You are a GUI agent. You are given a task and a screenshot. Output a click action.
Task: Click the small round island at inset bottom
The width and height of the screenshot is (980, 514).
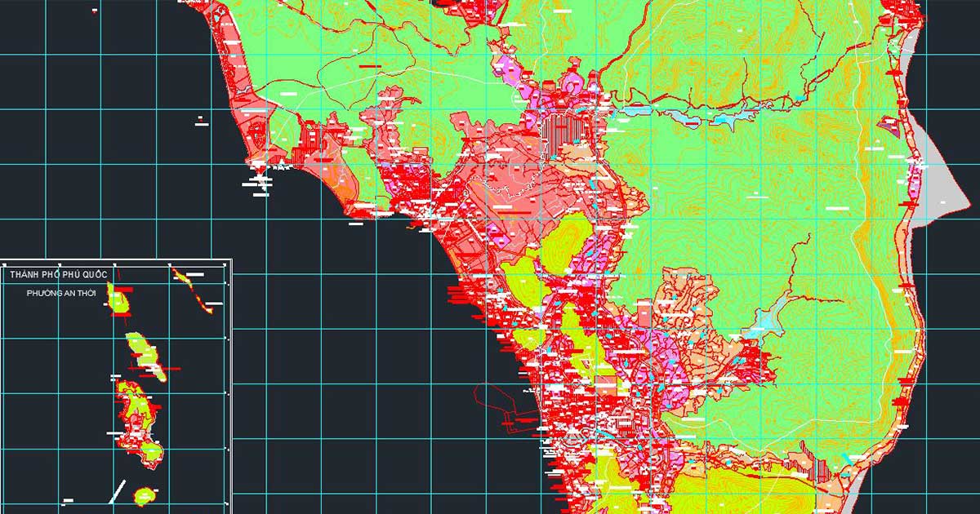pyautogui.click(x=145, y=495)
